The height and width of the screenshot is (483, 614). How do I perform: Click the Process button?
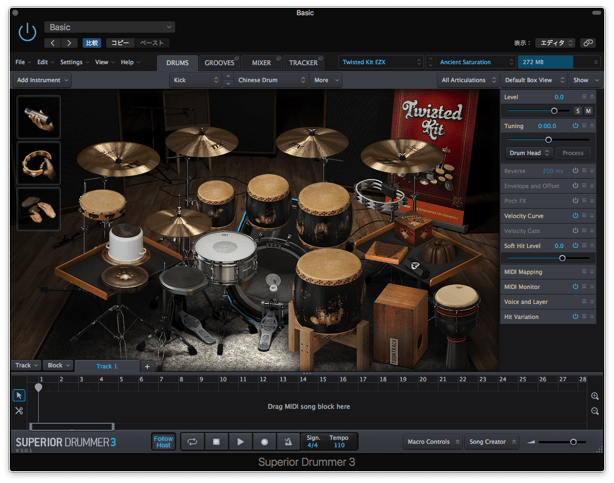pos(573,153)
